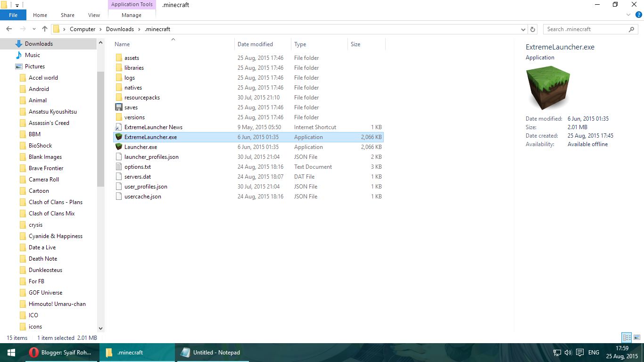Open the Action Center notification icon
This screenshot has width=644, height=362.
click(x=580, y=353)
